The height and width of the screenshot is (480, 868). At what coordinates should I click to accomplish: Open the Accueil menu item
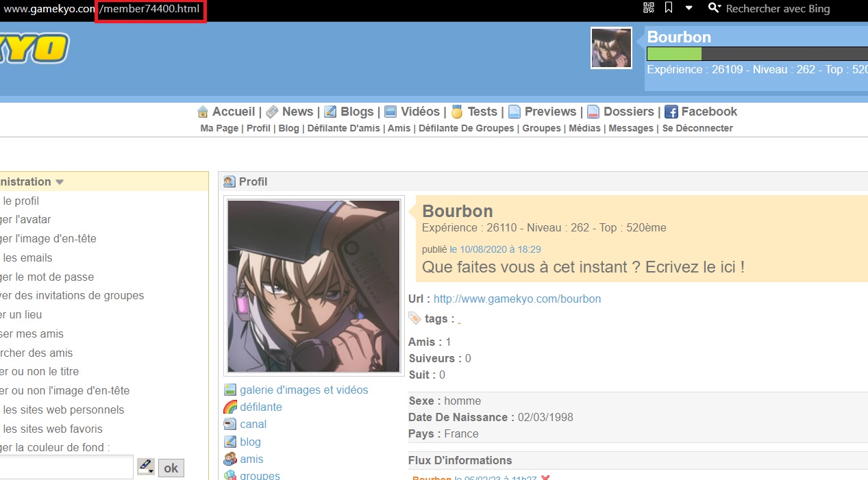(233, 112)
